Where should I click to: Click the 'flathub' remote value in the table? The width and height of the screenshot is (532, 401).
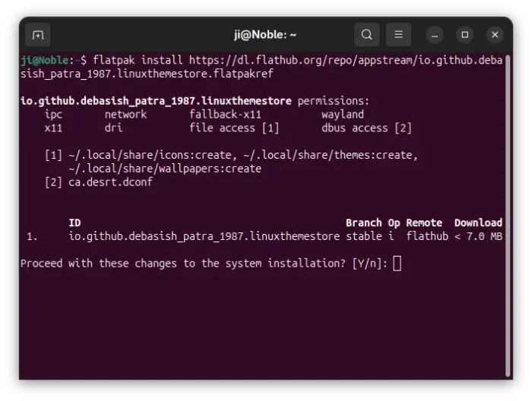[427, 236]
